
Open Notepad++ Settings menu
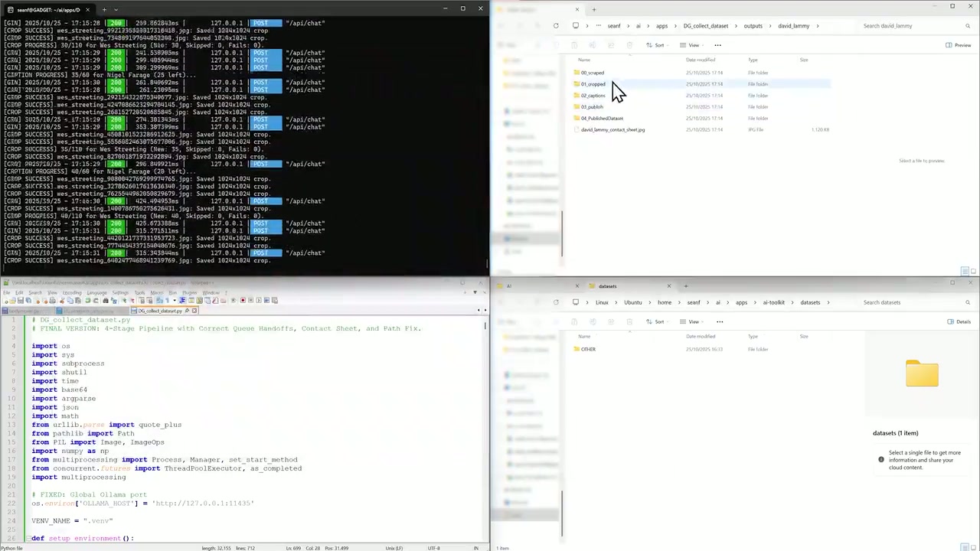(x=120, y=293)
